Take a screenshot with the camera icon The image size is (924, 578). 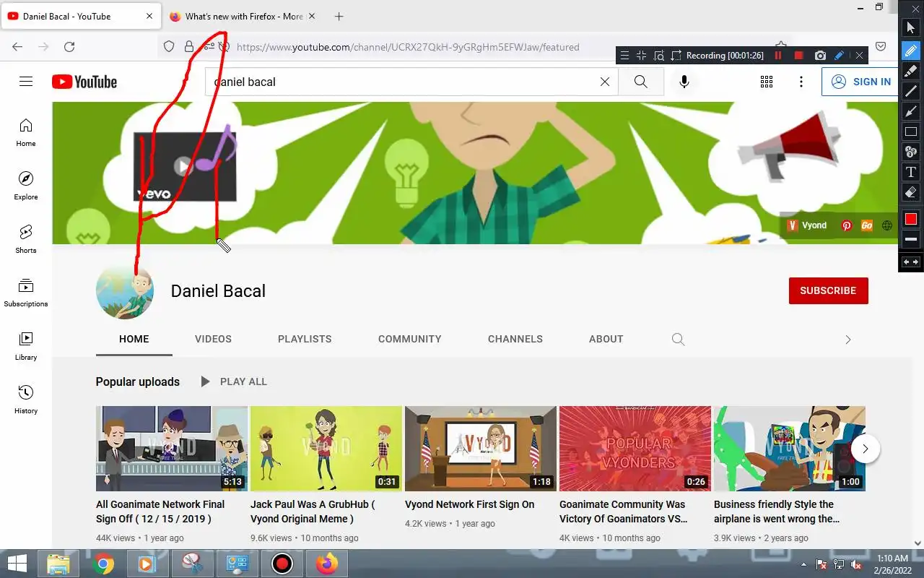[820, 55]
